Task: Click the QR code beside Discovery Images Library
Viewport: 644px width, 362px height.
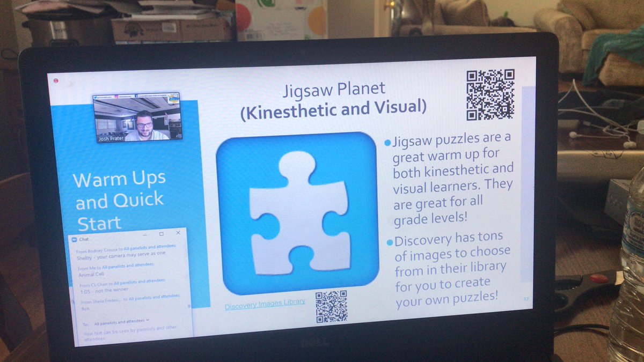Action: (x=331, y=306)
